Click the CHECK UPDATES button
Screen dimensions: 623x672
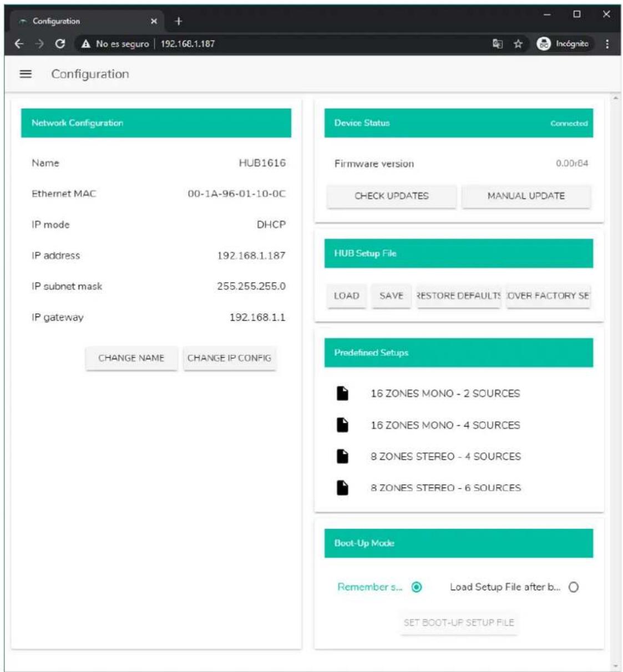392,196
